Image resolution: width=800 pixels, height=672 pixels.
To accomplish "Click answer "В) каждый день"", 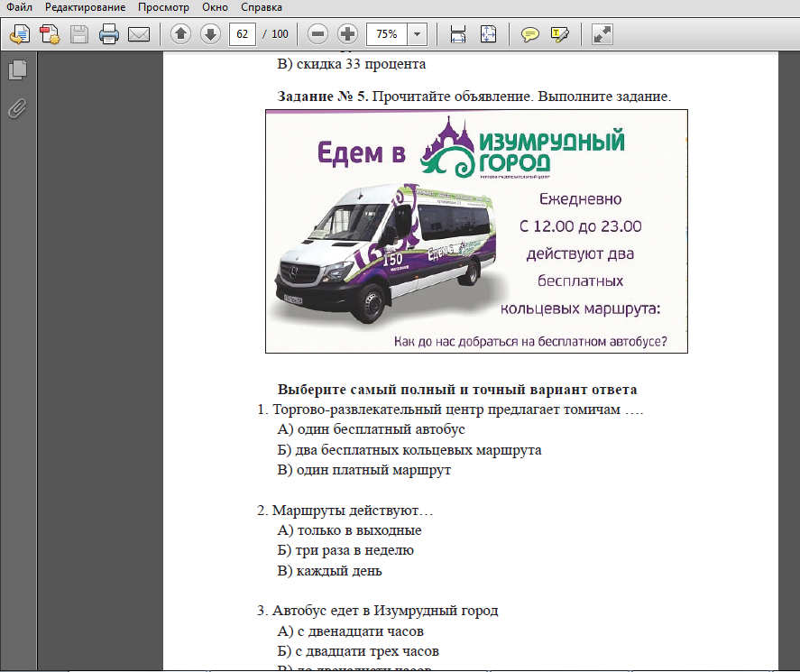I will pos(329,570).
